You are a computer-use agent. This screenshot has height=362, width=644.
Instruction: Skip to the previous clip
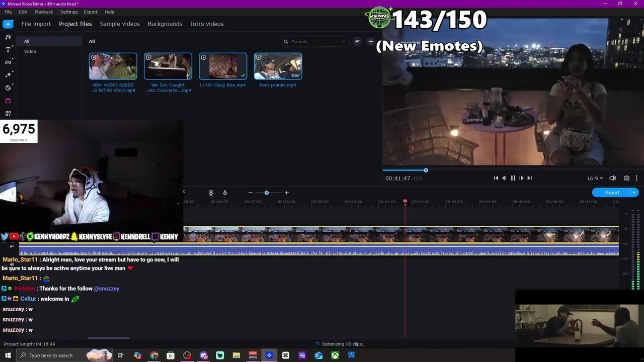click(x=496, y=178)
